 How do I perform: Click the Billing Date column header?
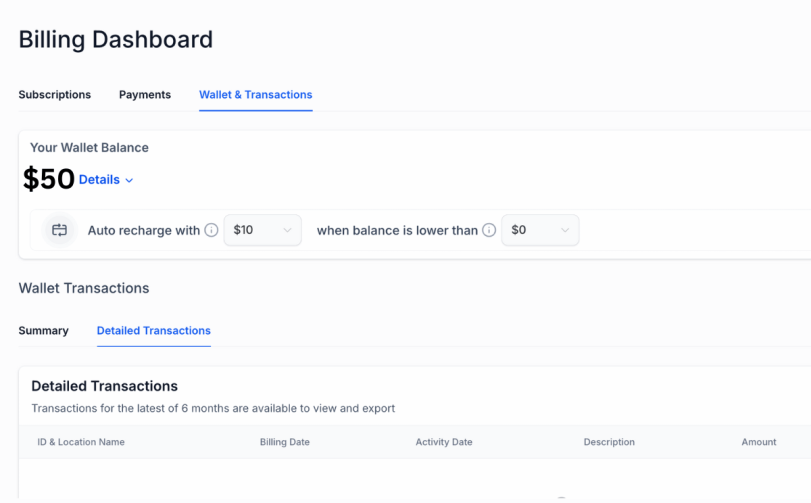[x=284, y=442]
